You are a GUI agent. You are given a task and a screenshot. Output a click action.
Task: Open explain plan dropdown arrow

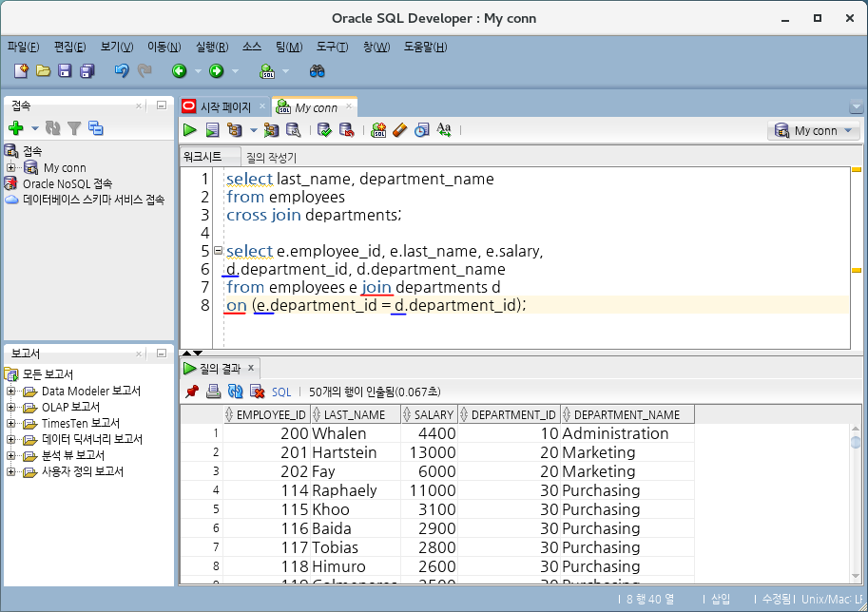click(254, 130)
